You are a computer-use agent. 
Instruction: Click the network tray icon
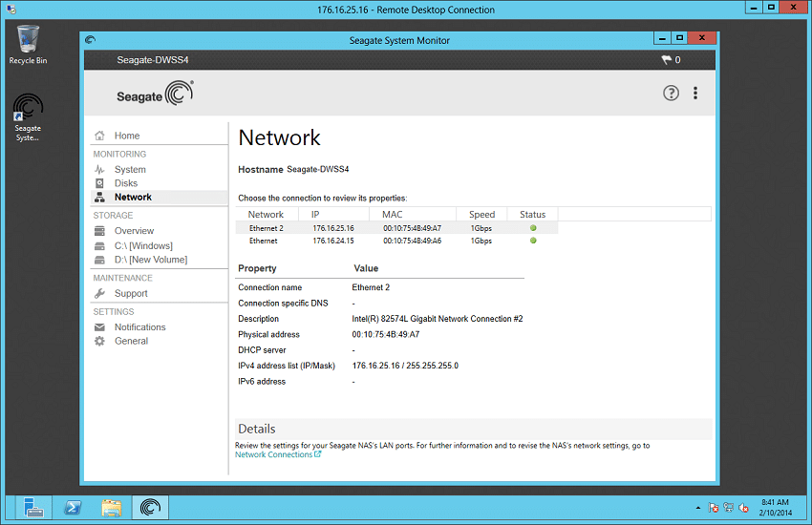coord(729,508)
